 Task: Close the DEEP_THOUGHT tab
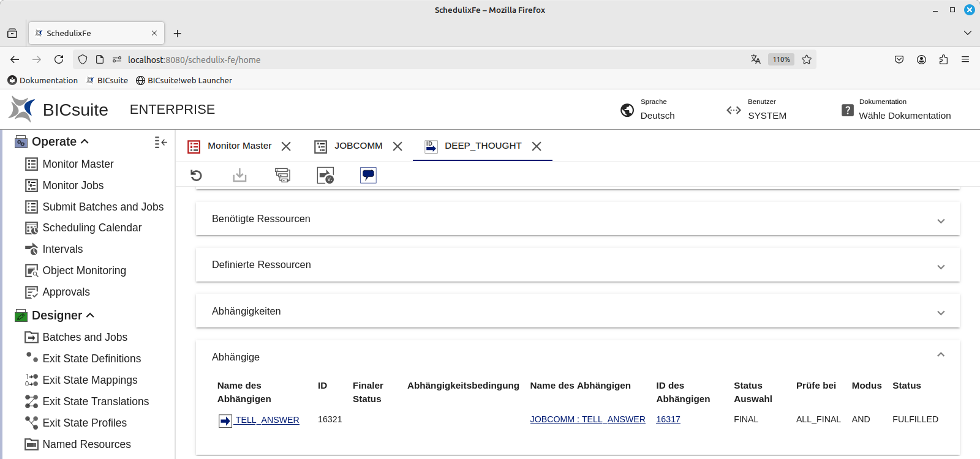tap(537, 146)
